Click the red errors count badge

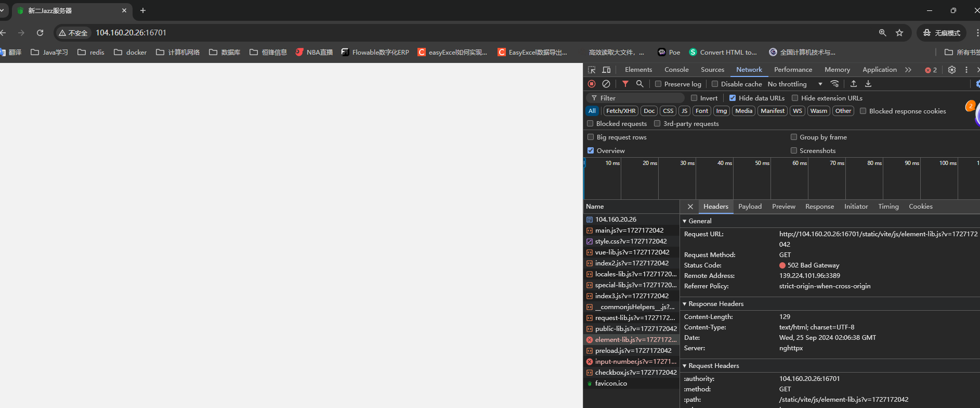click(931, 70)
